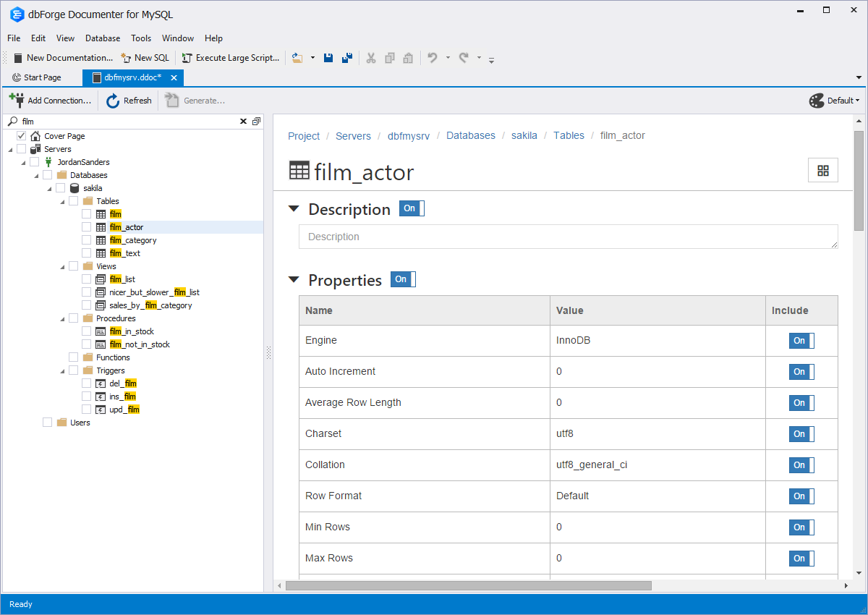The image size is (868, 615).
Task: Toggle the Max Rows include switch
Action: [801, 559]
